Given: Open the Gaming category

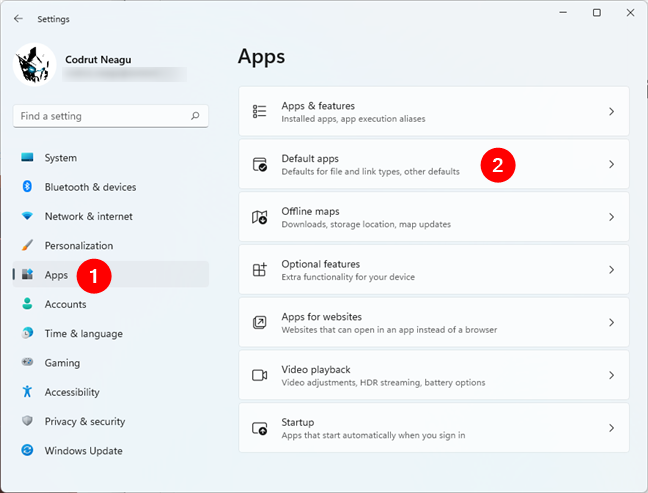Looking at the screenshot, I should (x=111, y=363).
